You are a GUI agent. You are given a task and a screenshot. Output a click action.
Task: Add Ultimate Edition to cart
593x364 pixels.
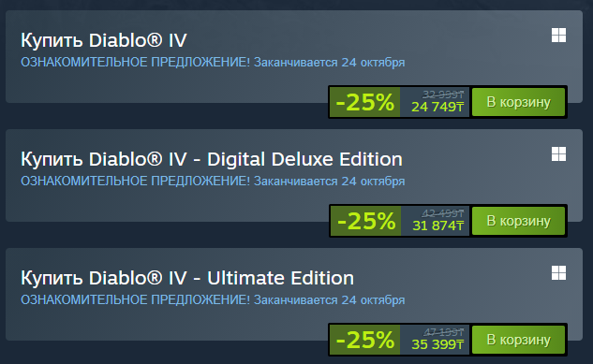(518, 340)
